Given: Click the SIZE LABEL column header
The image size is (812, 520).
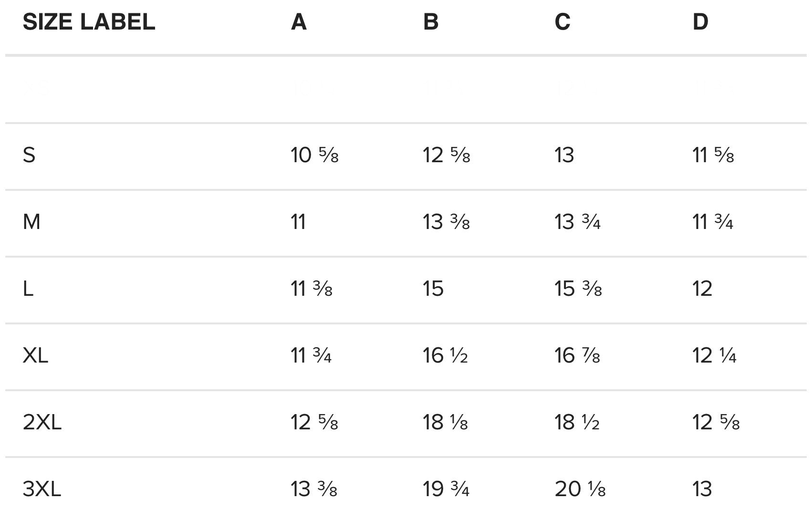Looking at the screenshot, I should pos(89,22).
